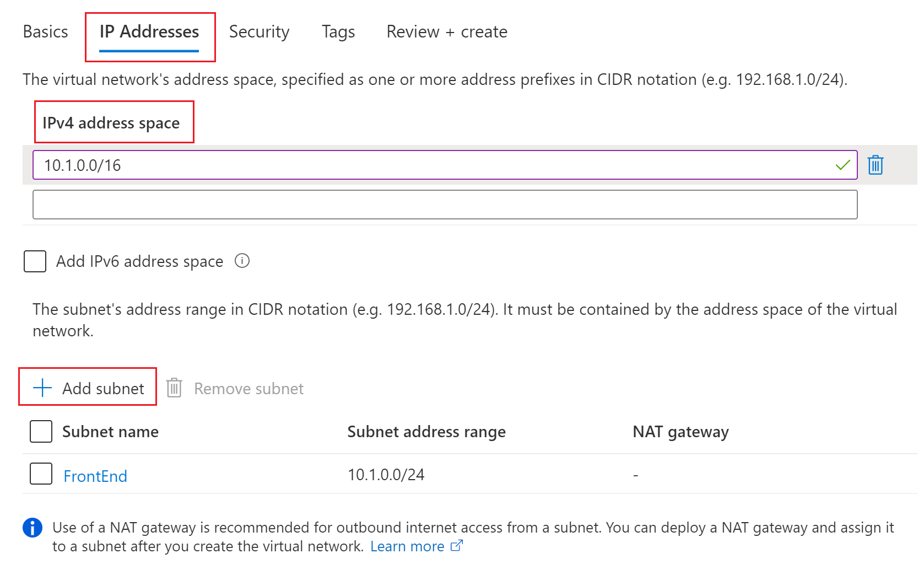The image size is (924, 564).
Task: Enable Add IPv6 address space checkbox
Action: tap(35, 261)
